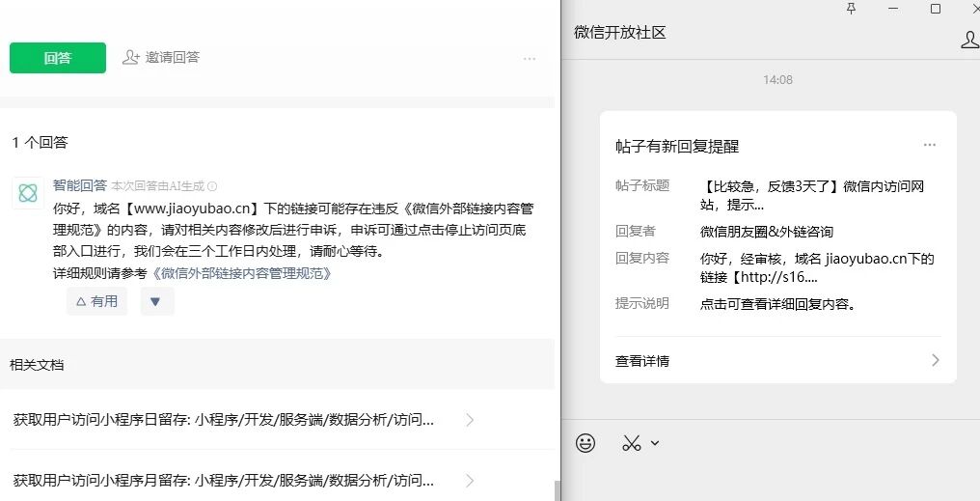Open related doc 获取用户访问小程序日留存

223,420
